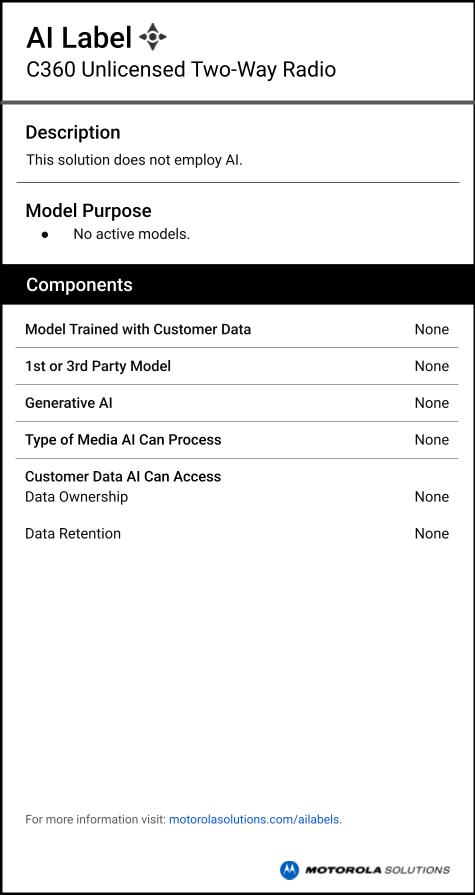475x895 pixels.
Task: Select the Generative AI row label
Action: pyautogui.click(x=69, y=403)
